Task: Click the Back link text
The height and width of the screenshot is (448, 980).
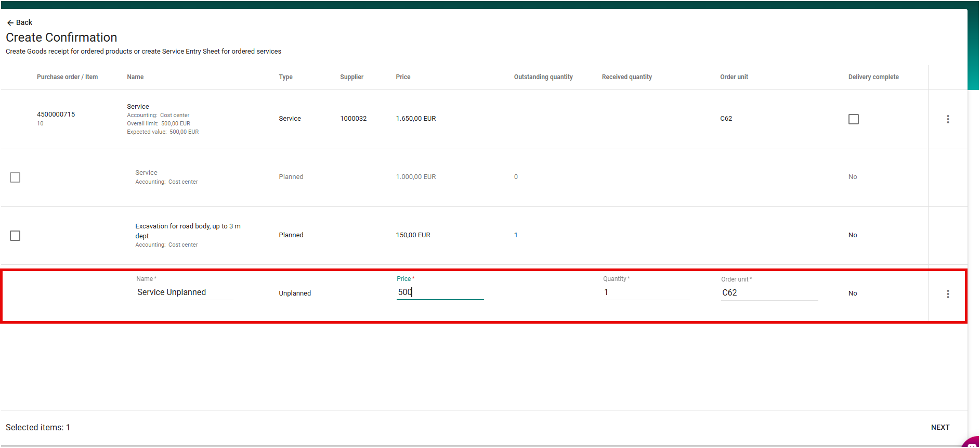Action: click(x=24, y=23)
